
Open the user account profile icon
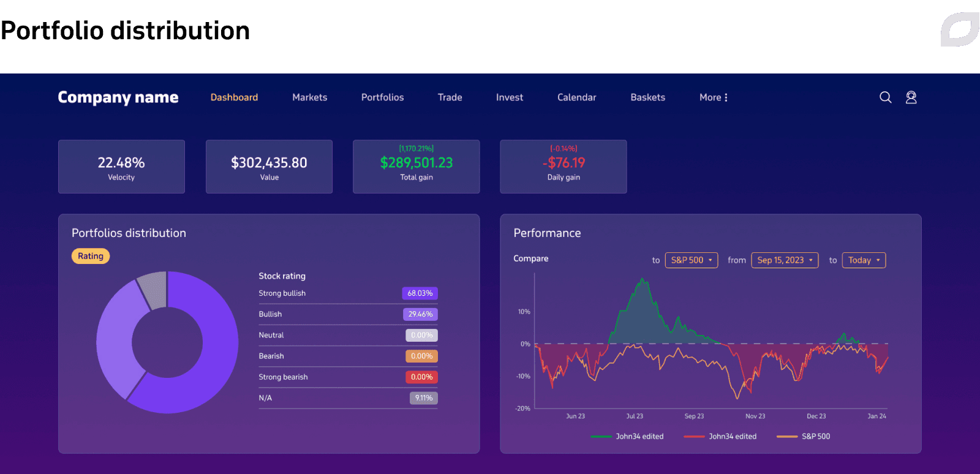[911, 97]
